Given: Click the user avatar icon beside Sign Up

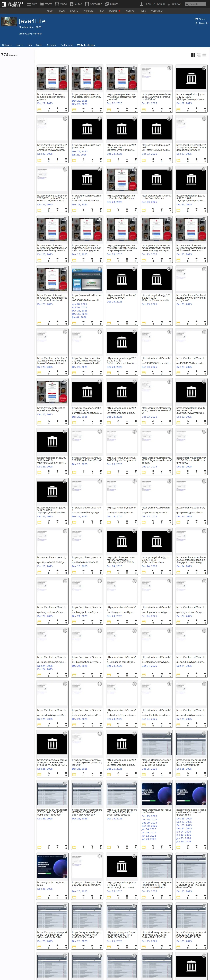Looking at the screenshot, I should (142, 4).
